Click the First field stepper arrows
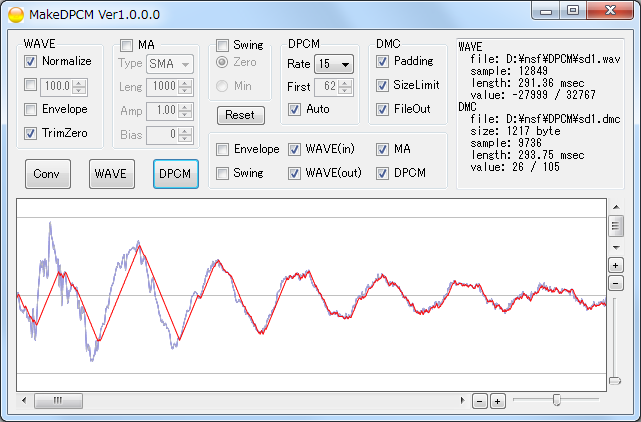This screenshot has height=422, width=641. 345,87
